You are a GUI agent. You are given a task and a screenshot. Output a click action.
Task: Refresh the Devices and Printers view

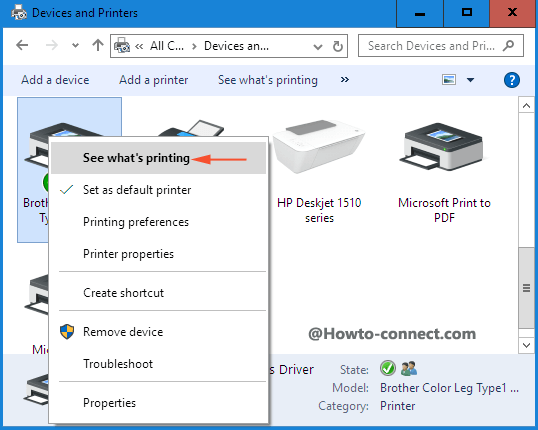338,46
